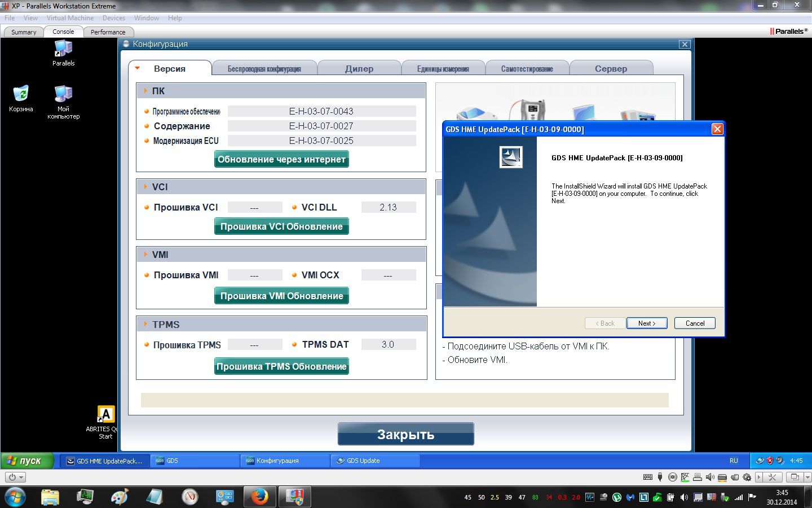Click the USB device icon in Parallels bar
The height and width of the screenshot is (508, 812).
[x=660, y=477]
